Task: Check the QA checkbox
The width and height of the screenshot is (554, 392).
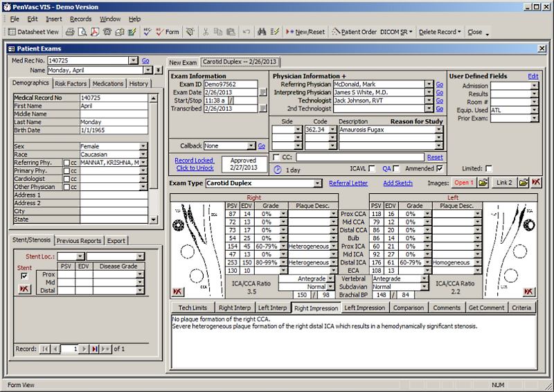Action: 396,168
